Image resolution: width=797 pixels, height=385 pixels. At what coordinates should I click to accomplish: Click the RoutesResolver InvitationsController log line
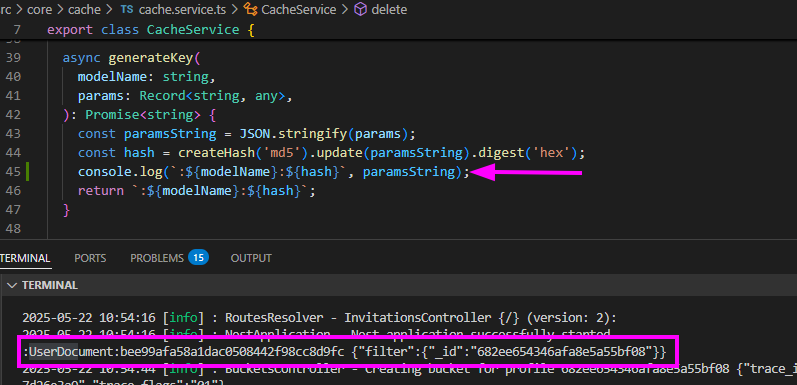[x=319, y=318]
